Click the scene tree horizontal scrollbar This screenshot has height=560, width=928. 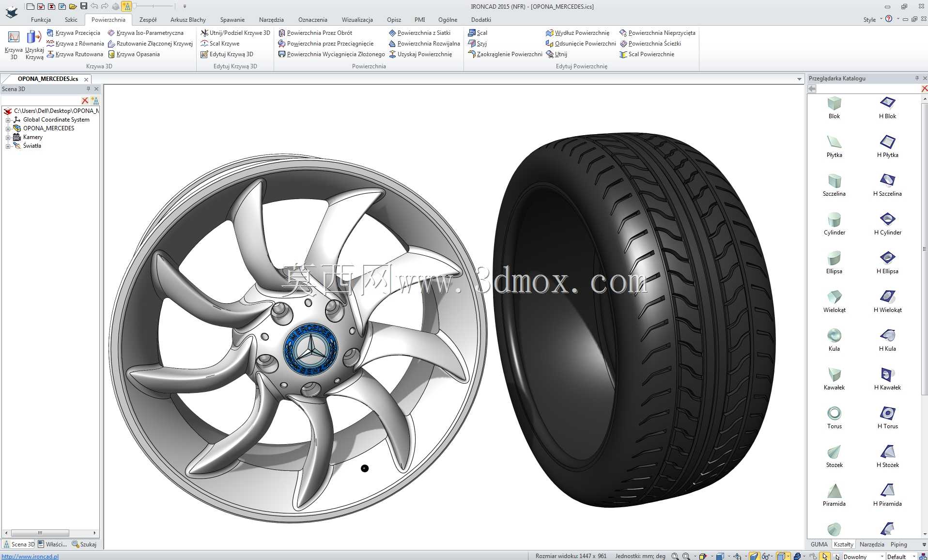pos(40,533)
